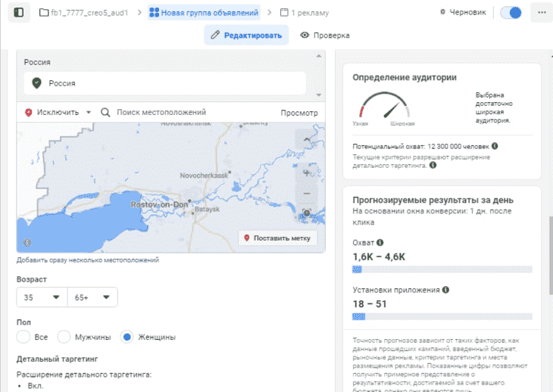This screenshot has width=553, height=392.
Task: Switch to Проверка tab
Action: (325, 36)
